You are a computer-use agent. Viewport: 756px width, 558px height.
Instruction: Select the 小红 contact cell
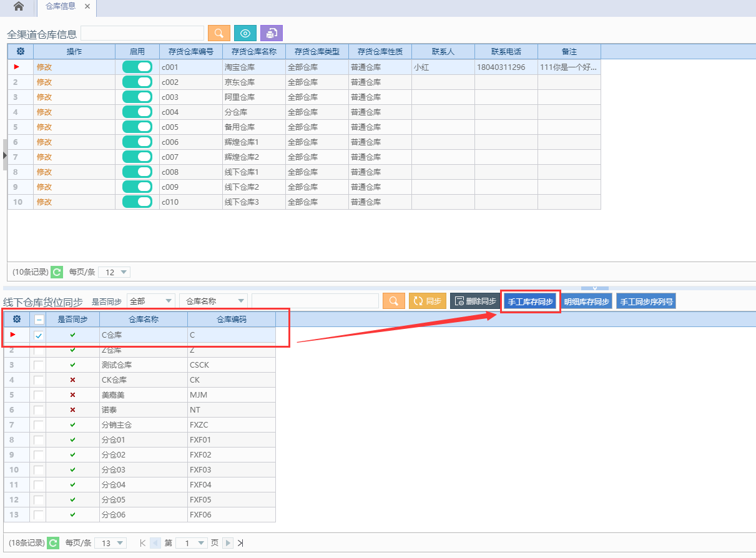point(443,67)
